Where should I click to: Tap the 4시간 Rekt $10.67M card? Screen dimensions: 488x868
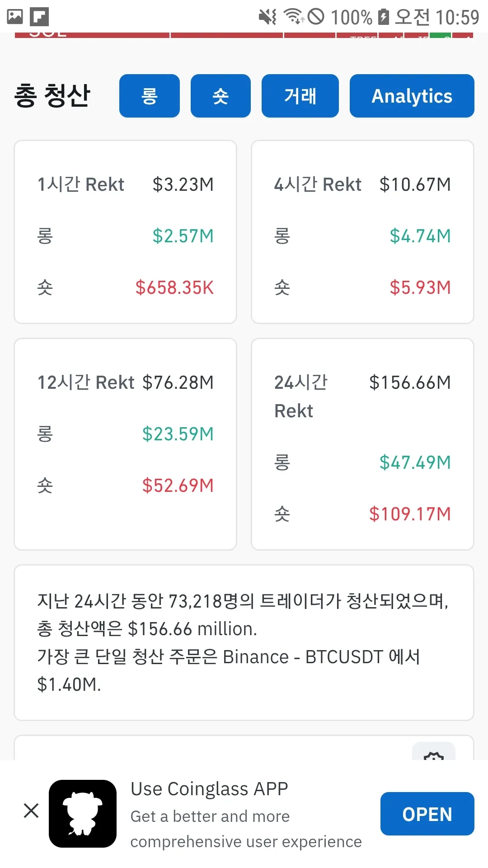pyautogui.click(x=362, y=232)
